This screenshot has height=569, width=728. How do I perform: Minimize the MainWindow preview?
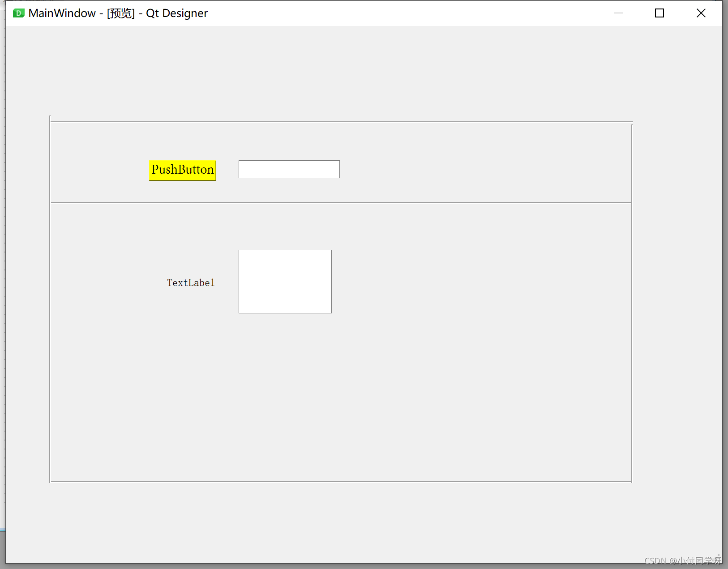[619, 13]
